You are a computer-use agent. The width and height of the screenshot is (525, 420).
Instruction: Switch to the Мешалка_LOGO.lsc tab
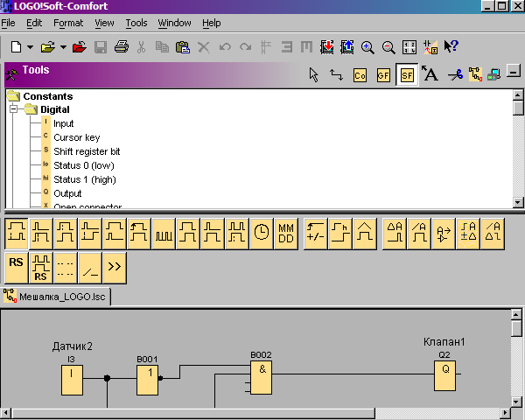pyautogui.click(x=55, y=297)
